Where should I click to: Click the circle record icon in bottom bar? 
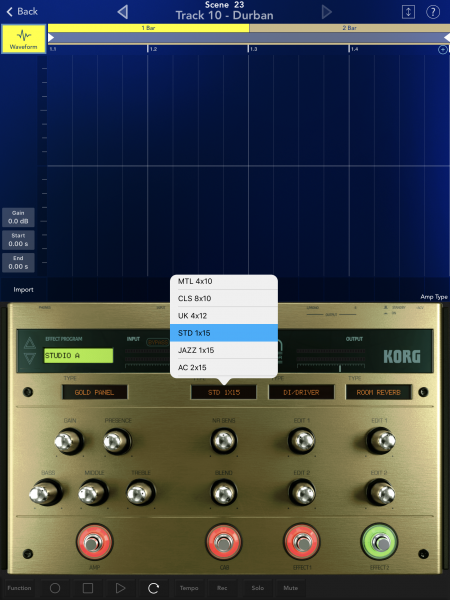coord(55,588)
